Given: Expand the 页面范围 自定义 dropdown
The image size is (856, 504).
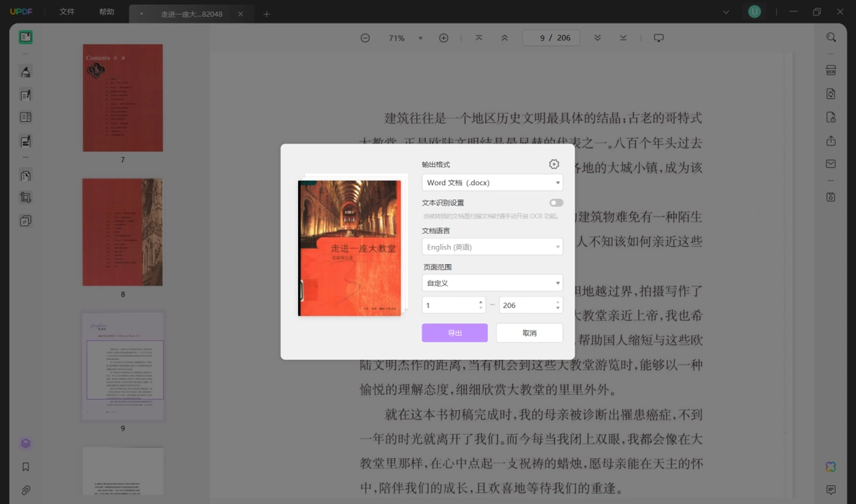Looking at the screenshot, I should coord(492,283).
